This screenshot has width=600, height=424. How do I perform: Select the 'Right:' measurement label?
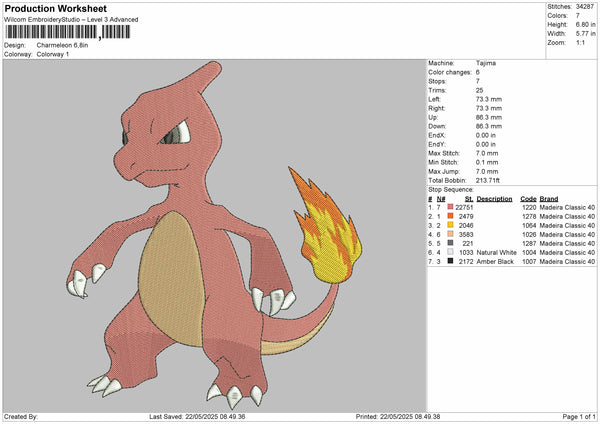coord(437,108)
